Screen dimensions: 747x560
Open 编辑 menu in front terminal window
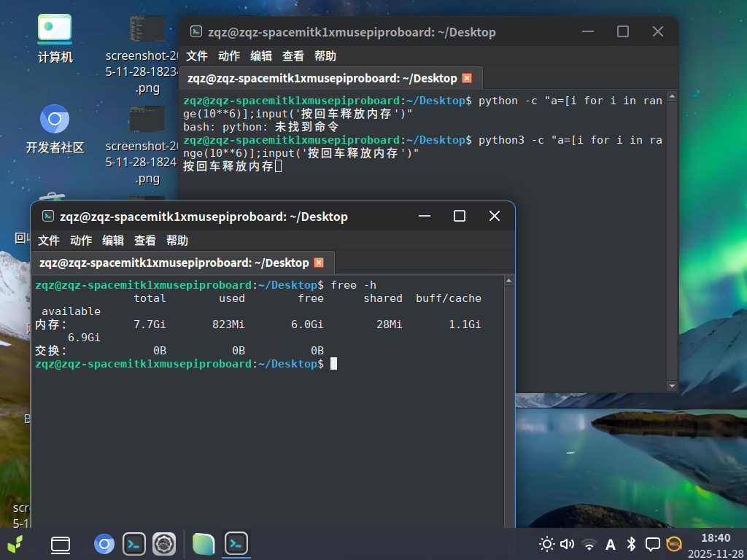point(113,241)
